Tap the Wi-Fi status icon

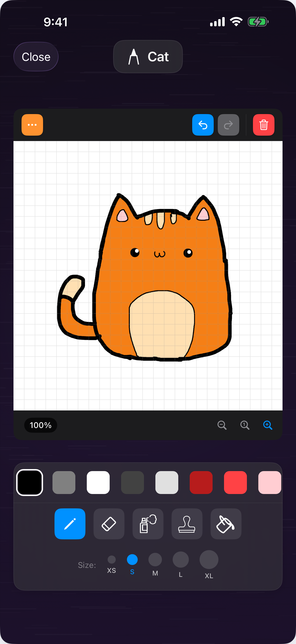pyautogui.click(x=236, y=22)
